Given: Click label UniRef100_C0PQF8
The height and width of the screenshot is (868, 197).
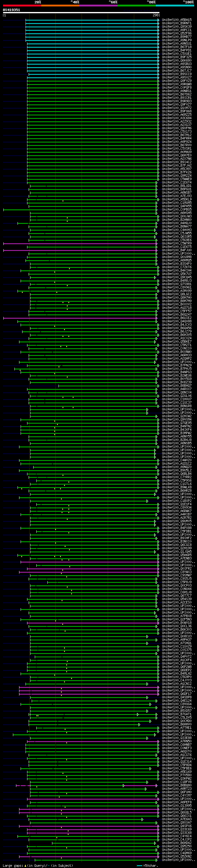Looking at the screenshot, I should click(x=177, y=88).
